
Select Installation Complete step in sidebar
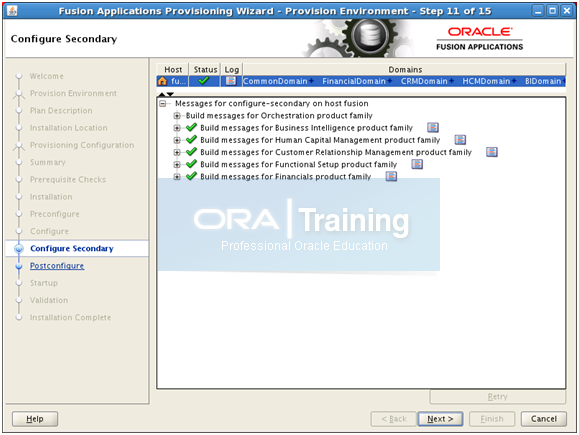[70, 318]
